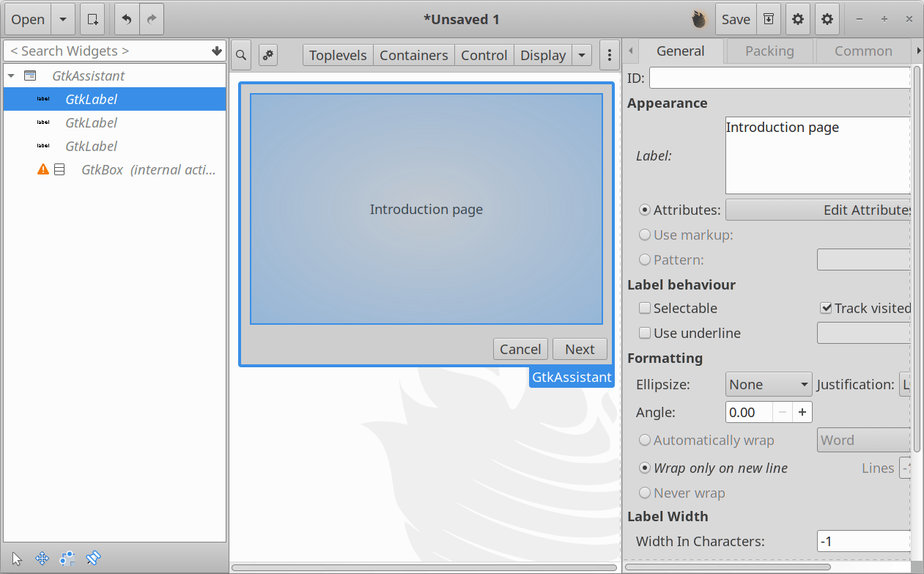Screen dimensions: 924x574
Task: Select the GtkBox internal action area in the tree
Action: [x=147, y=169]
